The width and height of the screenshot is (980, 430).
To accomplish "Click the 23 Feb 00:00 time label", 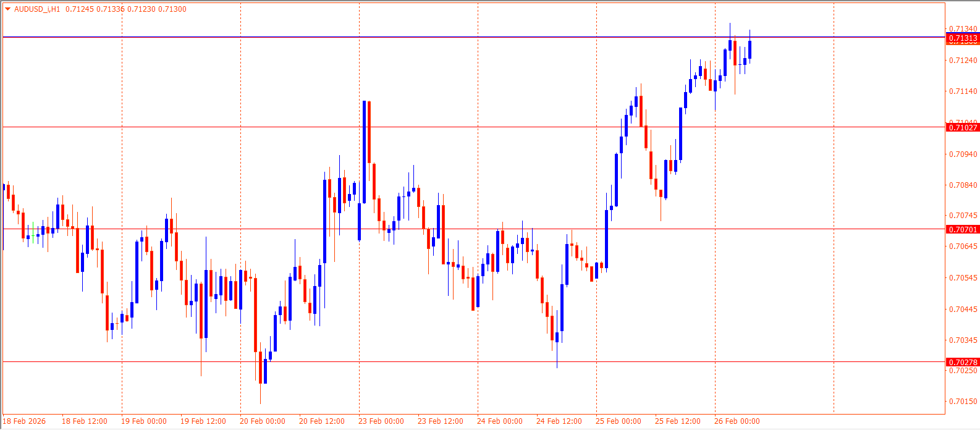I will pyautogui.click(x=381, y=421).
